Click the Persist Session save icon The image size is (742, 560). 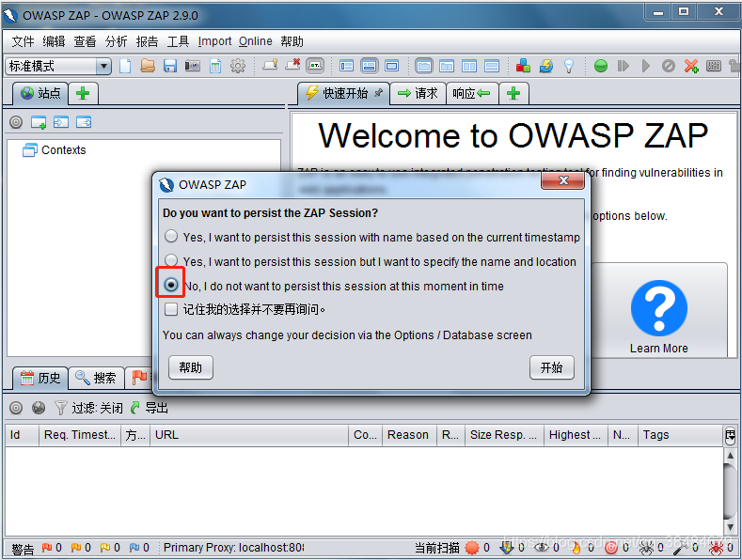coord(170,66)
